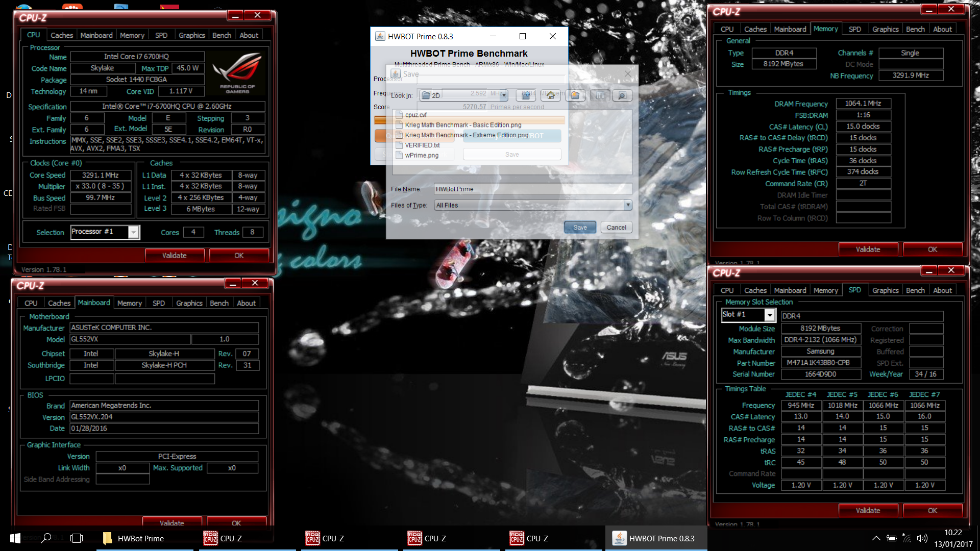
Task: Select Krieg Math Benchmark - Basic Edition.png file
Action: (458, 125)
